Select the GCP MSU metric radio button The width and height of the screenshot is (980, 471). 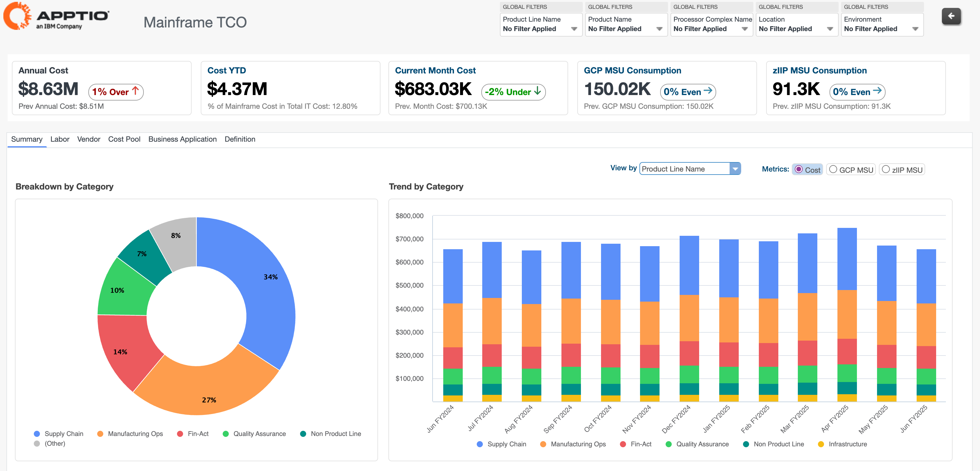coord(833,169)
